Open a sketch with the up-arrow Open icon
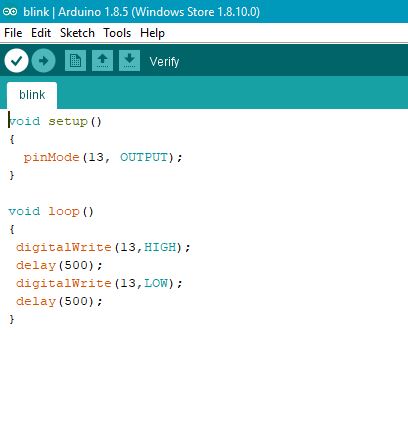 coord(102,60)
